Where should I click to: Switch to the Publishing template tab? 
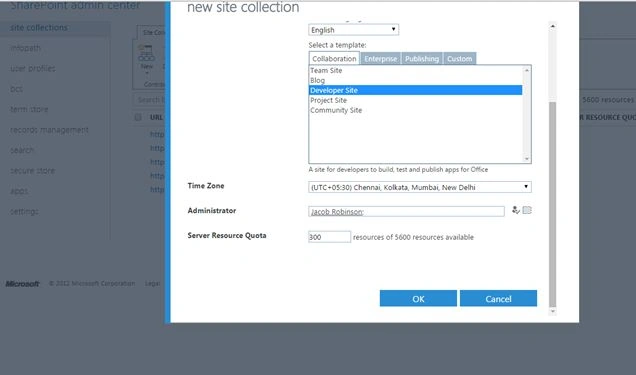[422, 59]
